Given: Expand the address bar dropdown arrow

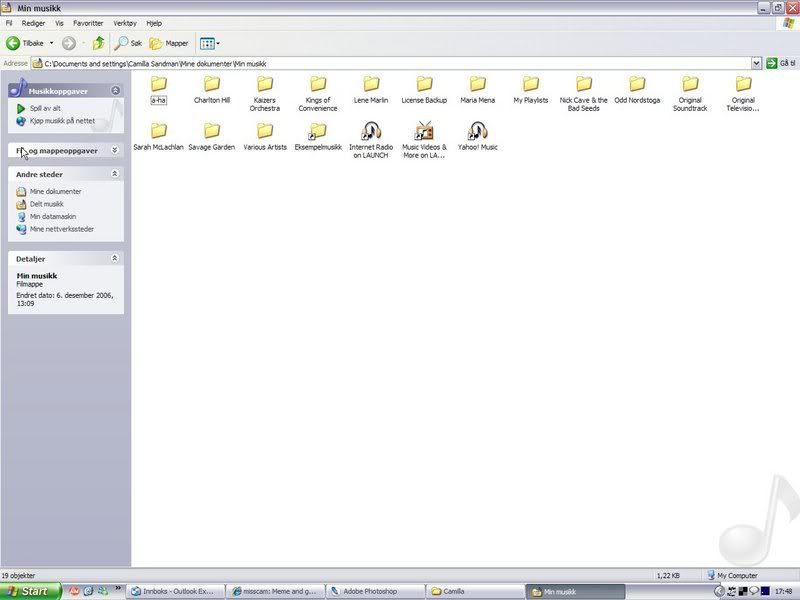Looking at the screenshot, I should tap(756, 63).
